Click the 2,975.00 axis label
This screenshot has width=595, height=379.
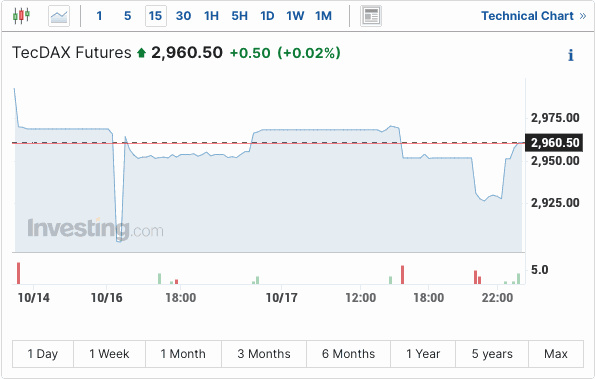coord(555,118)
